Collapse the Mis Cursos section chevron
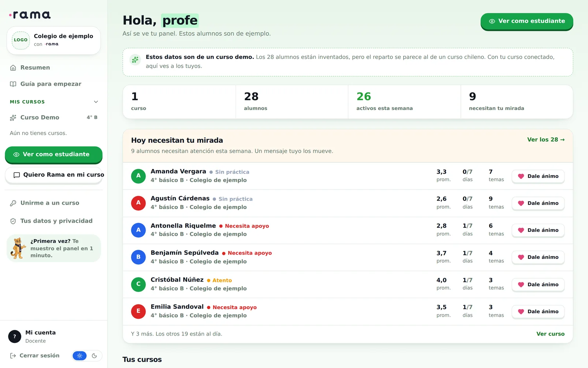Image resolution: width=588 pixels, height=368 pixels. point(96,102)
